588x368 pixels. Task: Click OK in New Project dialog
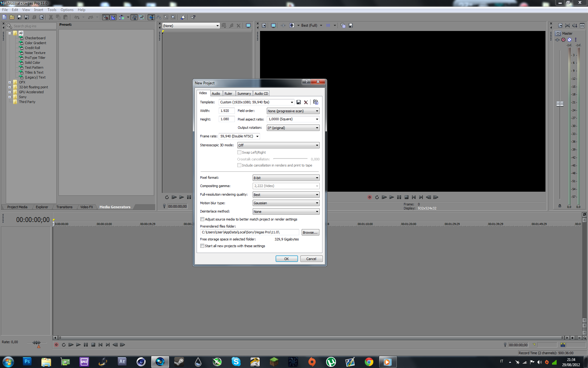[287, 259]
